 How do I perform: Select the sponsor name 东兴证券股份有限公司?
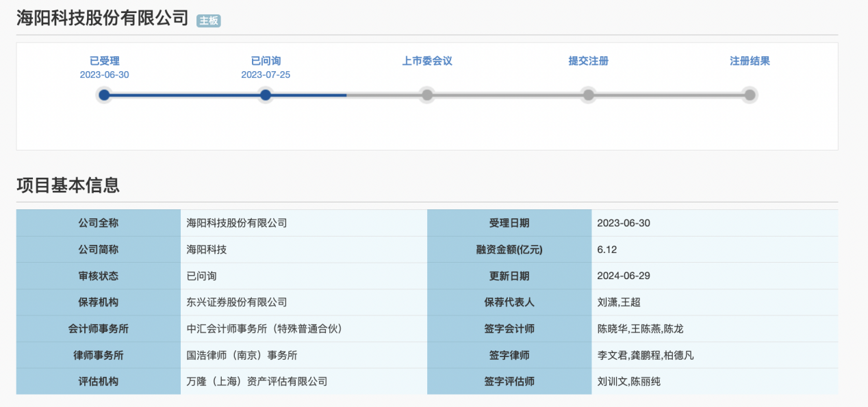click(x=237, y=302)
